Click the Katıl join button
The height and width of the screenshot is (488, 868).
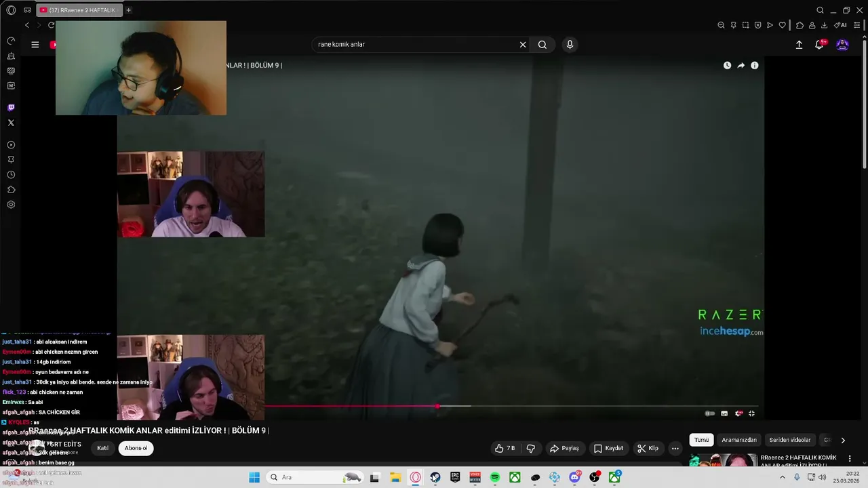[x=102, y=448]
